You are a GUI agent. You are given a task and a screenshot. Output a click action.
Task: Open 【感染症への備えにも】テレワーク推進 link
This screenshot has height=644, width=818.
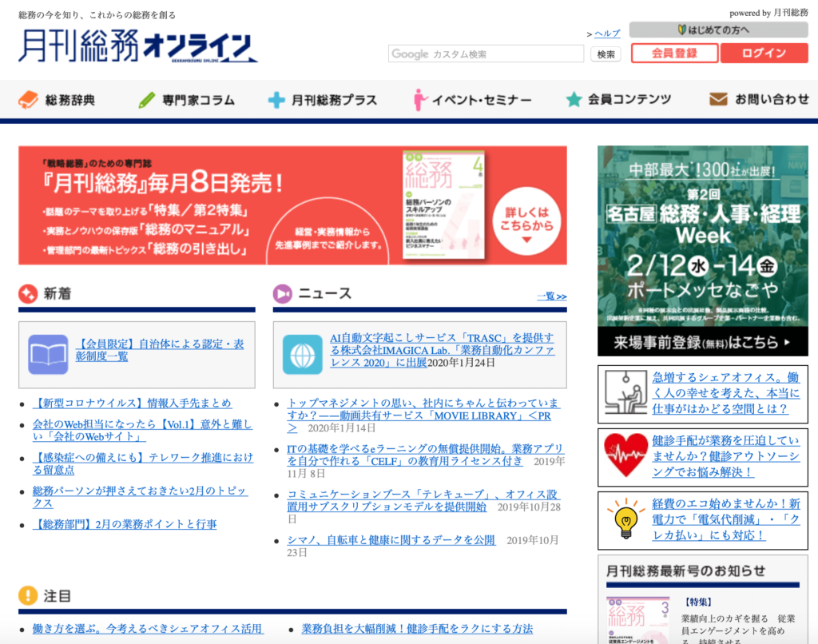[143, 464]
